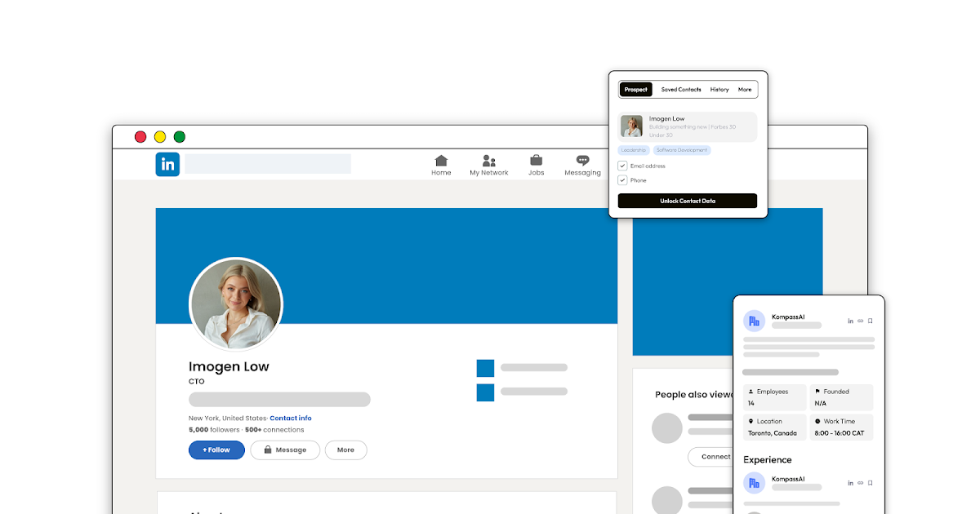Click the Founded flag icon
Image resolution: width=980 pixels, height=514 pixels.
click(817, 392)
